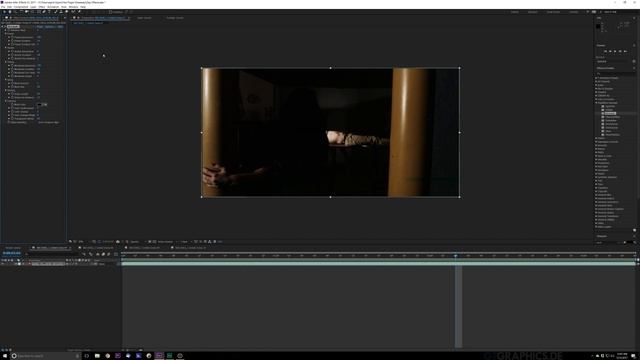Open viewer magnification ratio dropdown
Screen dimensions: 640x360
click(82, 242)
